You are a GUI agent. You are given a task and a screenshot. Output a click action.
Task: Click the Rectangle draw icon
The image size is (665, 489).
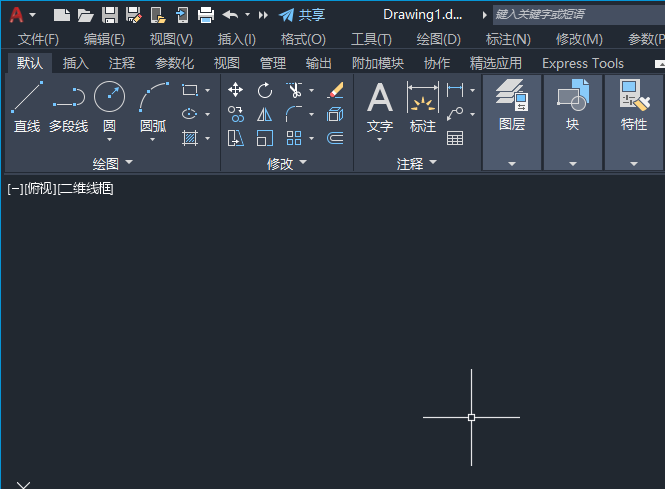pyautogui.click(x=190, y=90)
